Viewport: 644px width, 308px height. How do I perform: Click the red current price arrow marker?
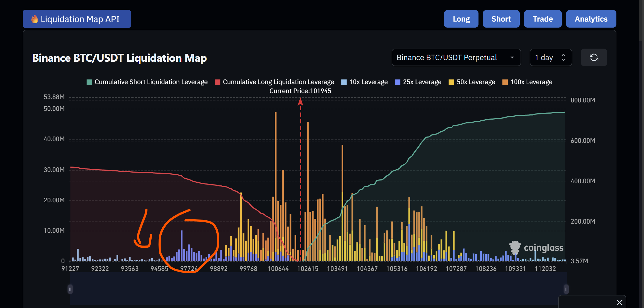tap(300, 102)
